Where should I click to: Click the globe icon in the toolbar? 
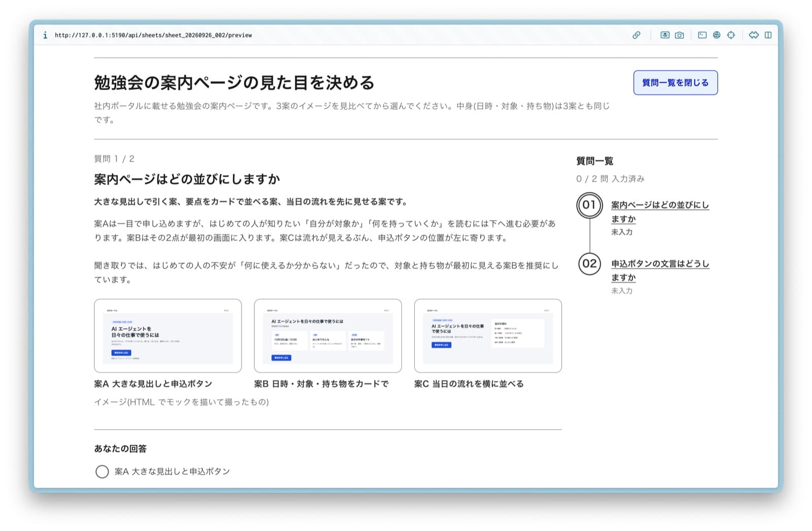[717, 35]
